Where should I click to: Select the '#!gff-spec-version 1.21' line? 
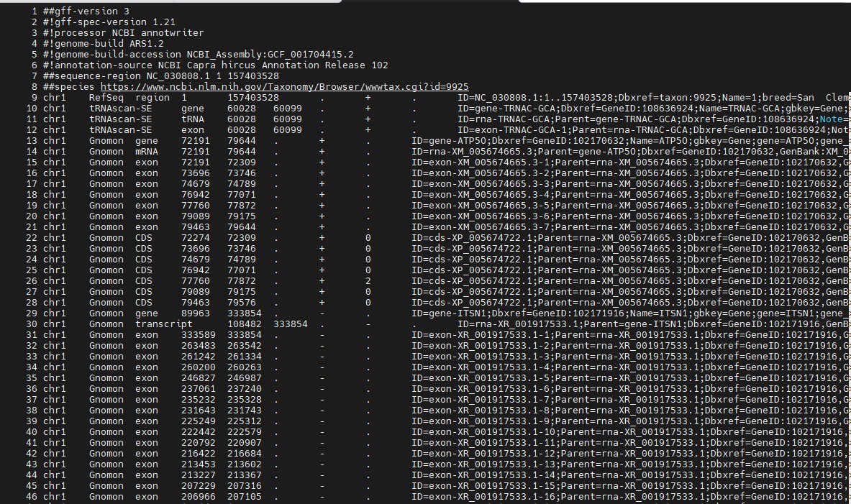coord(109,22)
